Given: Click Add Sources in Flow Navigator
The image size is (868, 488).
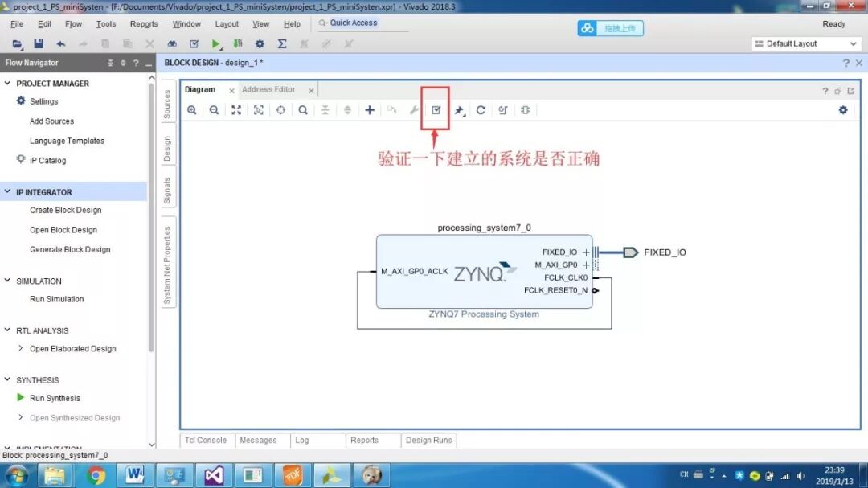Looking at the screenshot, I should tap(51, 121).
